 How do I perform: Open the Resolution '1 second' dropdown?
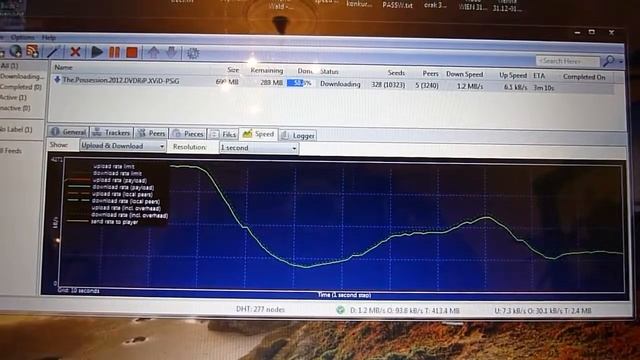(258, 147)
